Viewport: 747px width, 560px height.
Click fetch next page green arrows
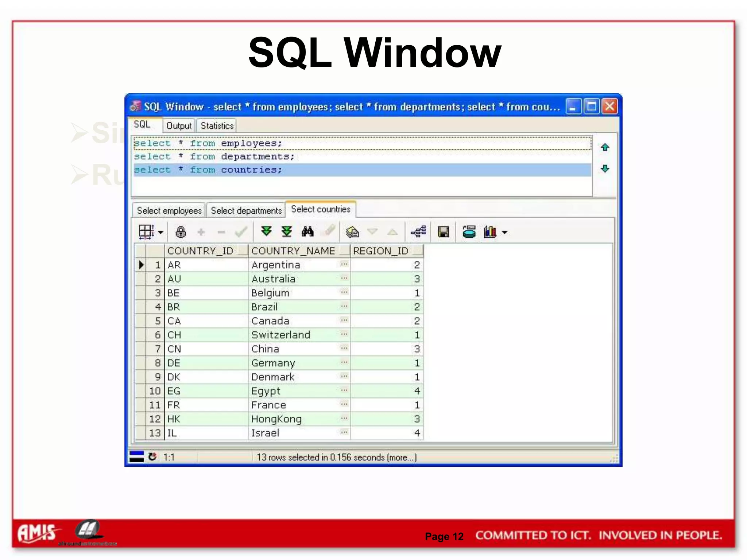point(267,232)
